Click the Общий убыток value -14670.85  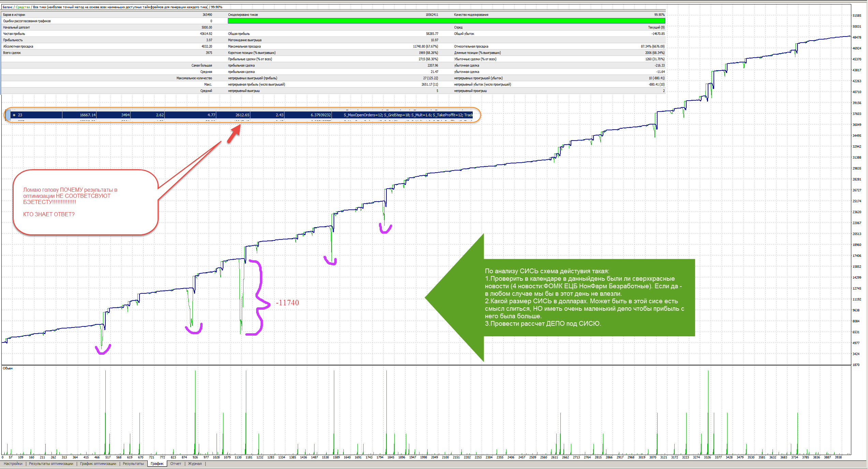[x=658, y=34]
